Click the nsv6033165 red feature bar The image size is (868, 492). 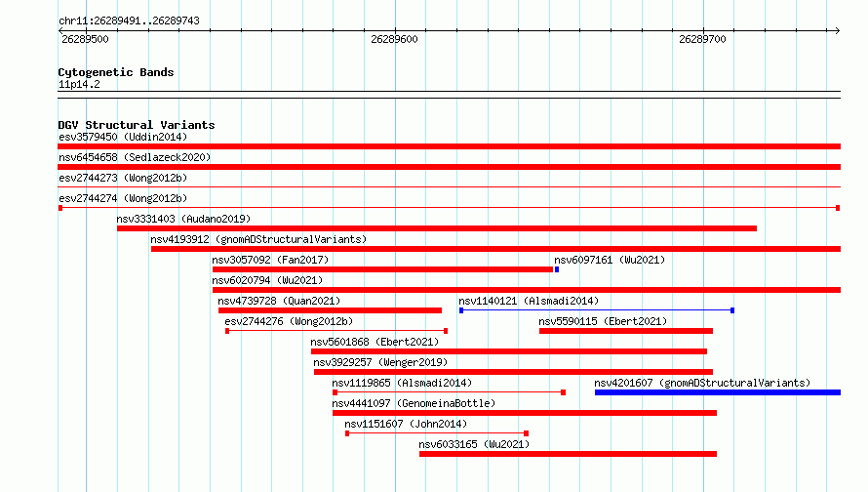pos(568,454)
